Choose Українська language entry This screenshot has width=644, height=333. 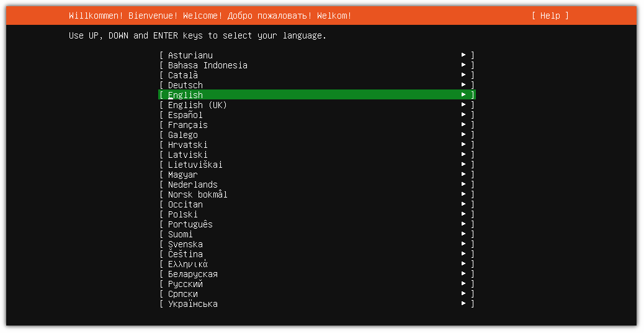pos(316,304)
